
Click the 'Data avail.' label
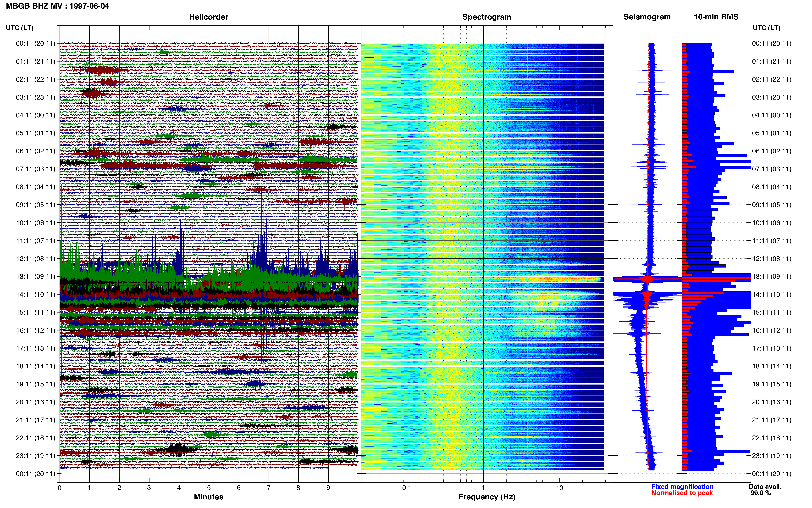765,486
